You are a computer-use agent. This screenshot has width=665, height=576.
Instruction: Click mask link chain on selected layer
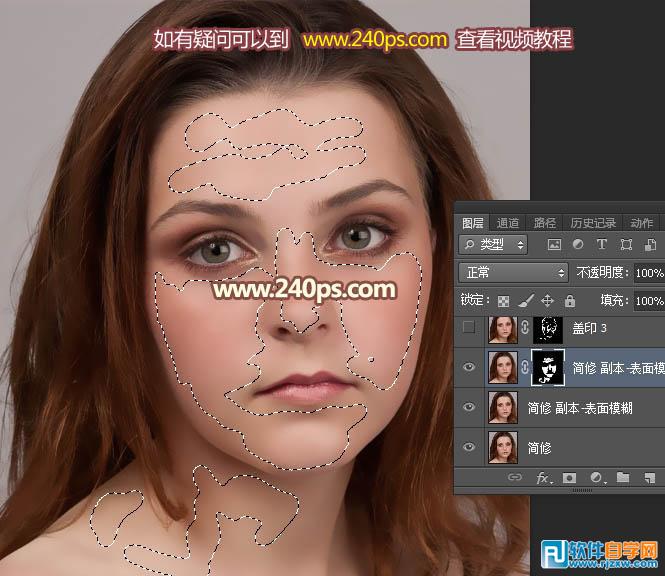525,367
